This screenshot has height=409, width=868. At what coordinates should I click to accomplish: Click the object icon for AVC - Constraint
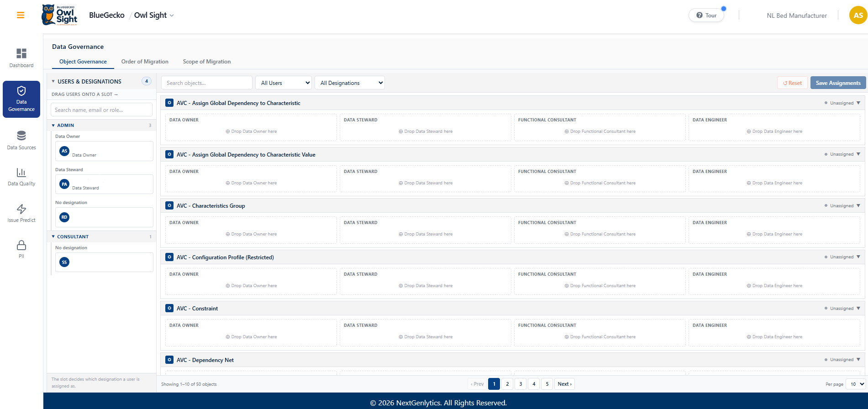[x=169, y=308]
